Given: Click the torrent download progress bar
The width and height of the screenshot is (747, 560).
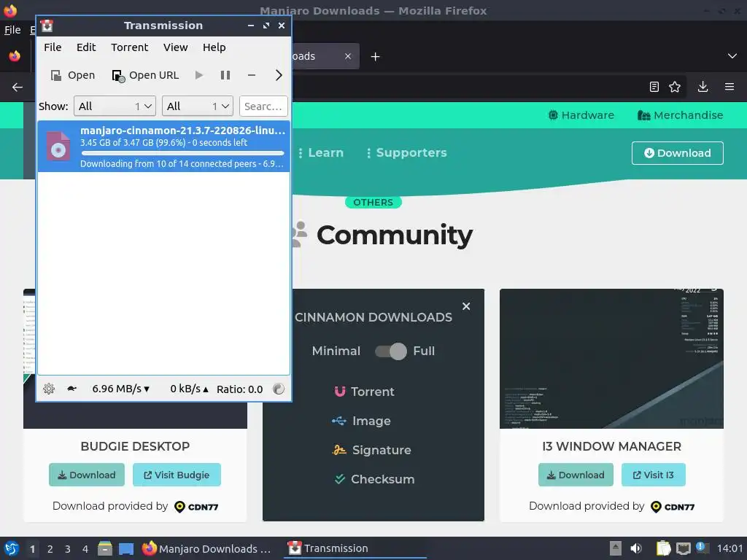Looking at the screenshot, I should pyautogui.click(x=182, y=153).
